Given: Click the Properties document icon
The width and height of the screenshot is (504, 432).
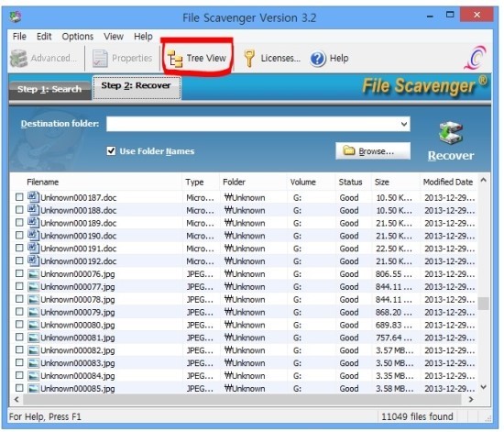Looking at the screenshot, I should point(100,58).
